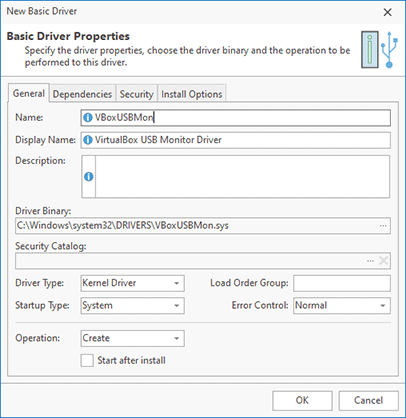Switch to the General tab
The height and width of the screenshot is (418, 406).
pos(29,93)
